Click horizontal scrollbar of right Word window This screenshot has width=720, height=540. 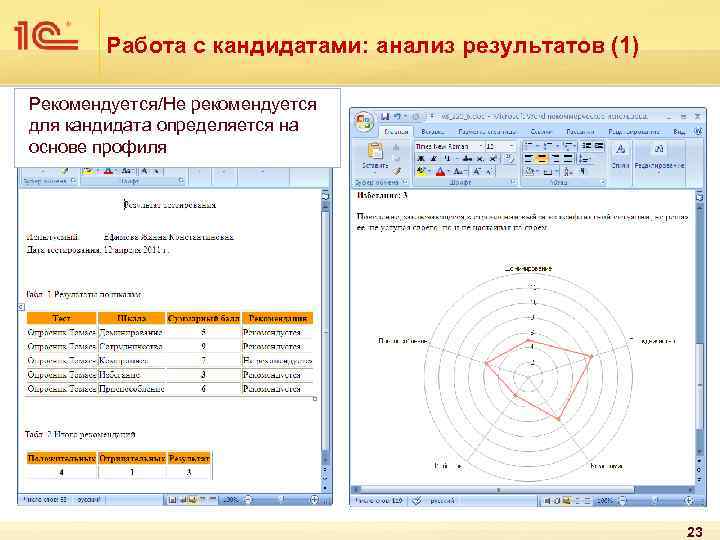tap(523, 489)
